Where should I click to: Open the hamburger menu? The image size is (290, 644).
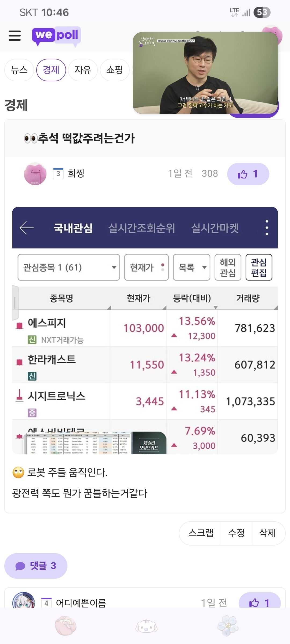coord(15,35)
